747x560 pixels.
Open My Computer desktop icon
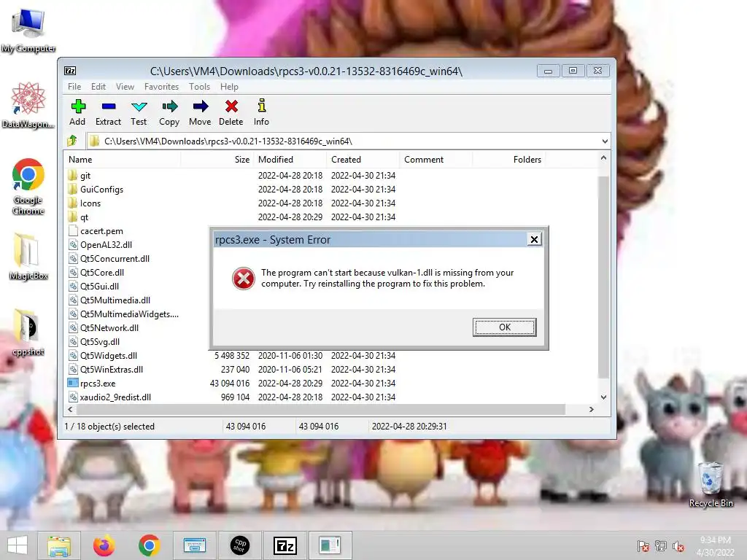pyautogui.click(x=28, y=31)
